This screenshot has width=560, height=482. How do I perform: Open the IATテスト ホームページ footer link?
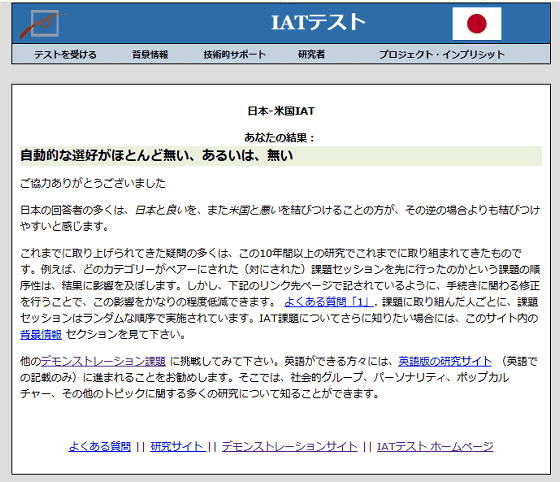click(435, 446)
